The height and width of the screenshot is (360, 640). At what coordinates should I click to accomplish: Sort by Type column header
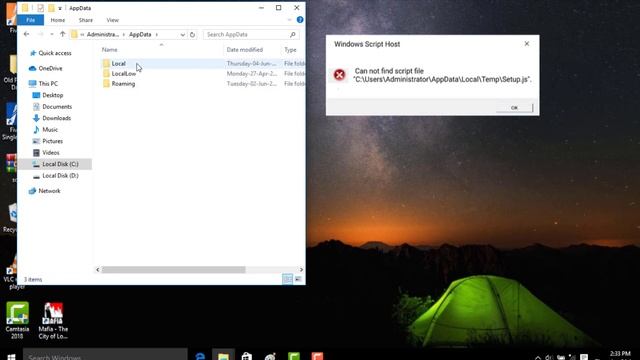[x=290, y=49]
